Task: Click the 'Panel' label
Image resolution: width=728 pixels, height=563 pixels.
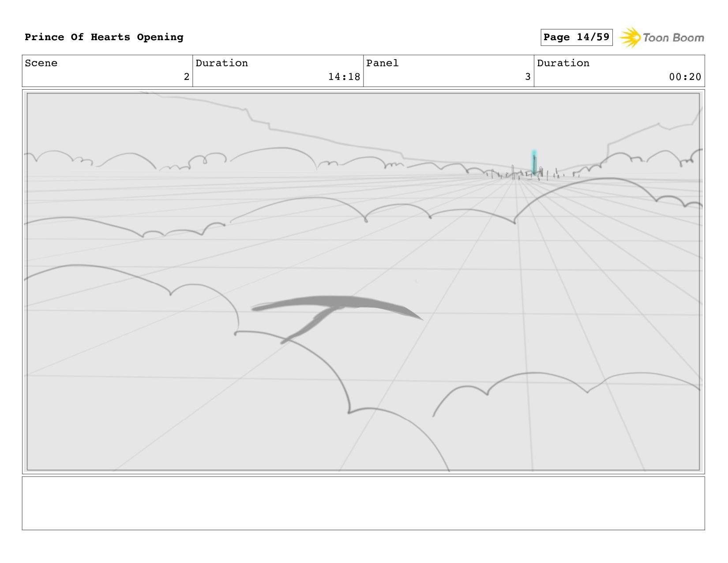Action: (383, 63)
